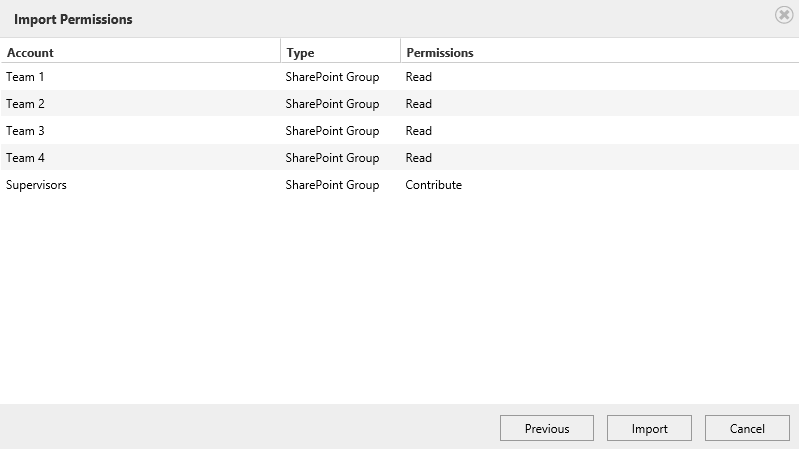
Task: Click the Import Permissions dialog title
Action: pyautogui.click(x=73, y=19)
